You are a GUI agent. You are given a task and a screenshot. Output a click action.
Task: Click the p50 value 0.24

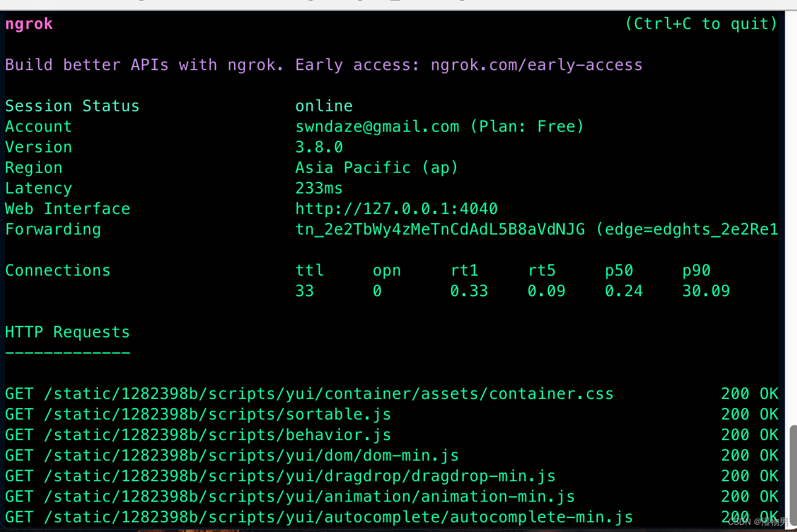coord(624,291)
